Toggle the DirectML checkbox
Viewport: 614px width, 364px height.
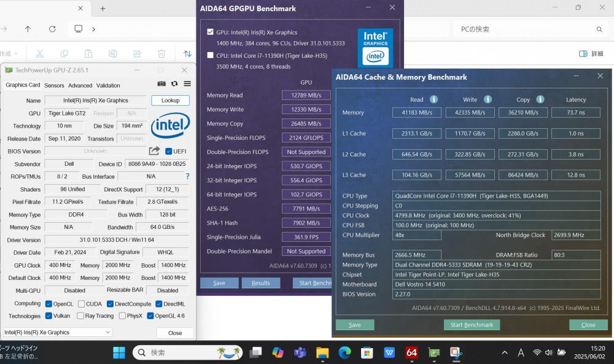[158, 304]
